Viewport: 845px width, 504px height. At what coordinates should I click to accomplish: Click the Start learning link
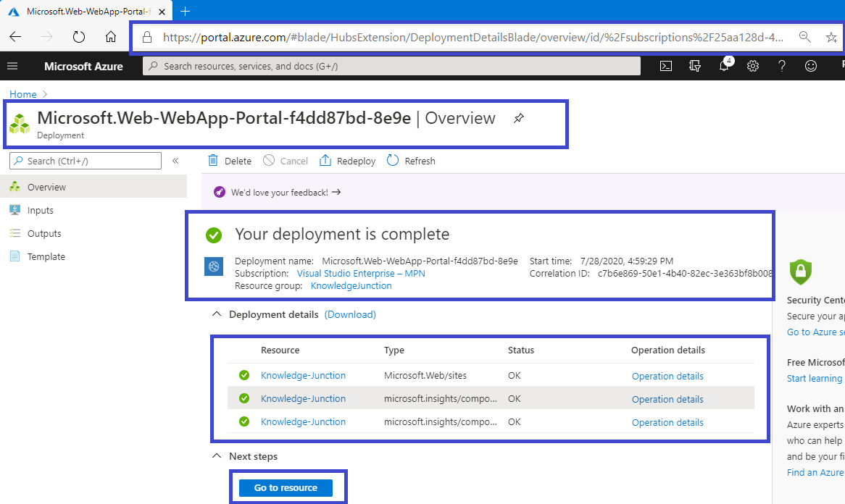click(x=815, y=379)
